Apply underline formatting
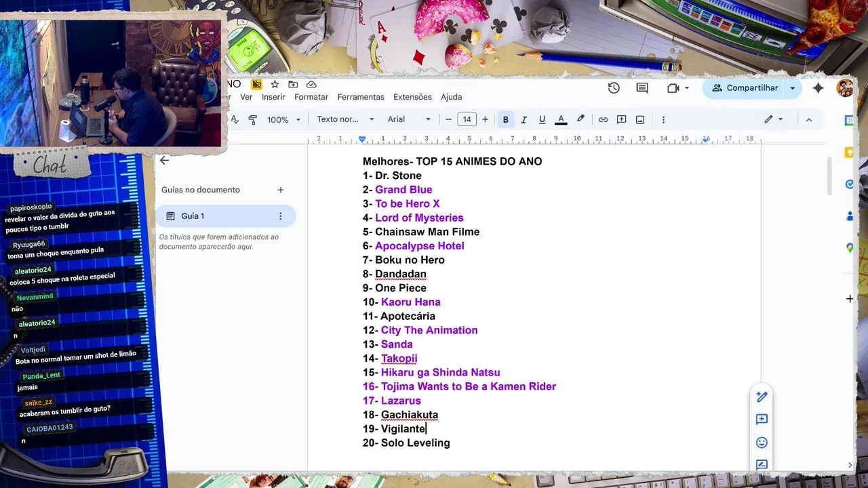The image size is (868, 488). pyautogui.click(x=542, y=119)
